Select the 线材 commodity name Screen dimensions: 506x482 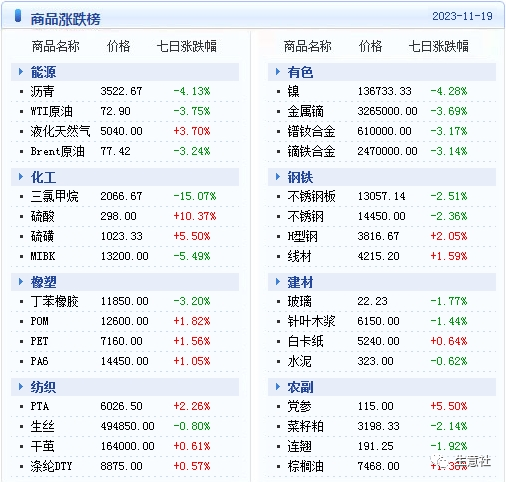pos(299,256)
